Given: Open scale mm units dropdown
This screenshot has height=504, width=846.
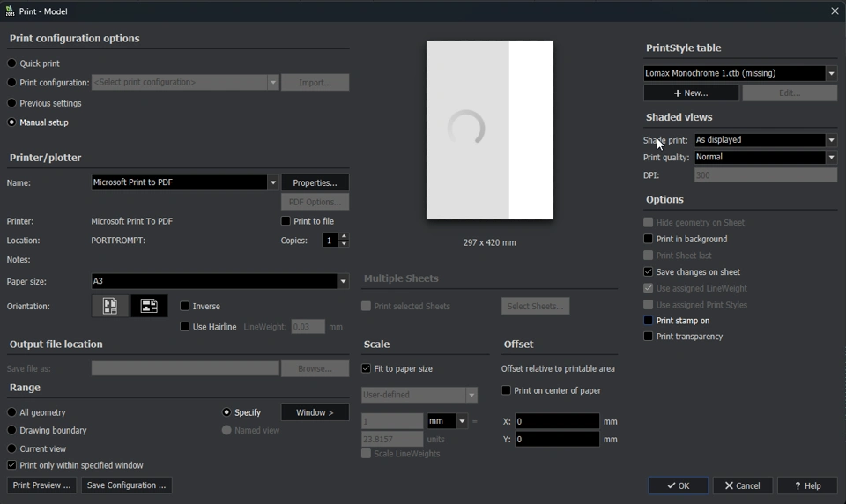Looking at the screenshot, I should [462, 421].
